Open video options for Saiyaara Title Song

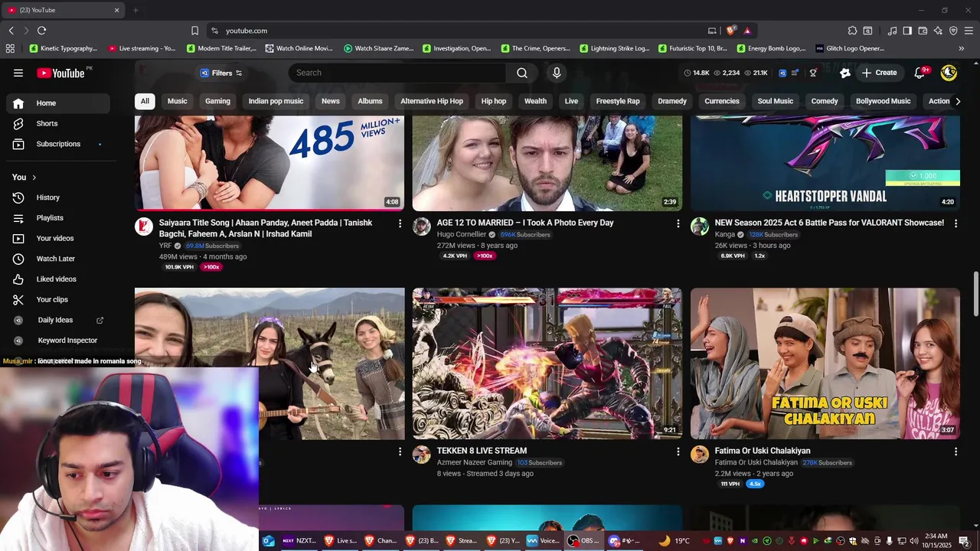click(x=400, y=223)
